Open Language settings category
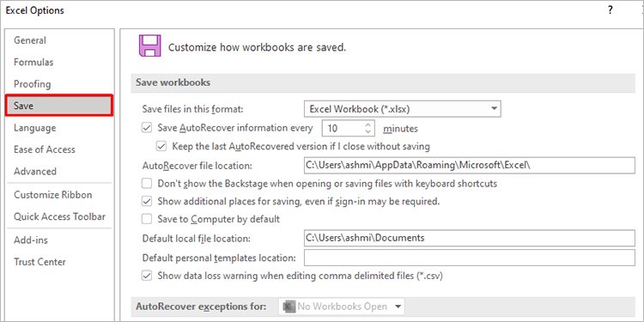 click(35, 128)
